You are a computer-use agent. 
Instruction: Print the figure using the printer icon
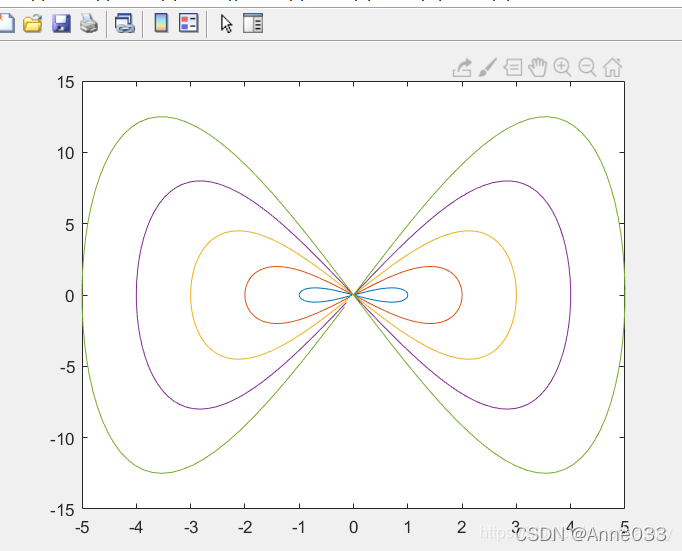[89, 23]
